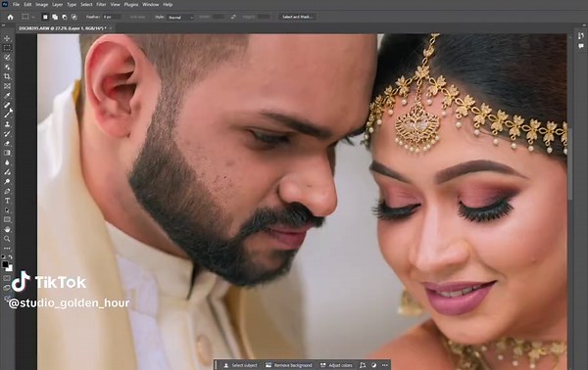Select the Blur tool

click(7, 162)
